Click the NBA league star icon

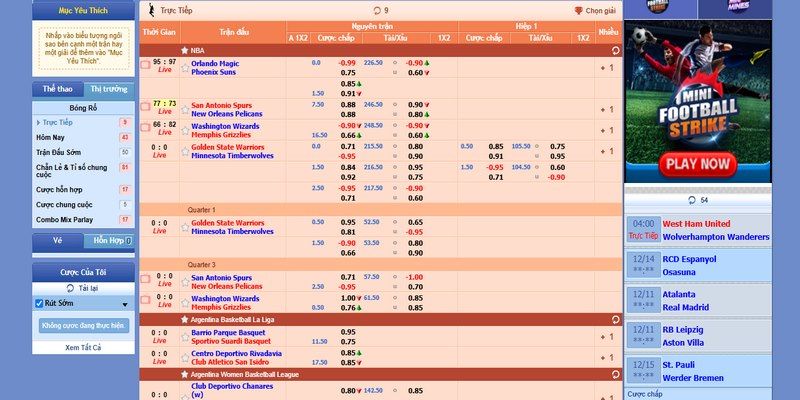pos(185,49)
